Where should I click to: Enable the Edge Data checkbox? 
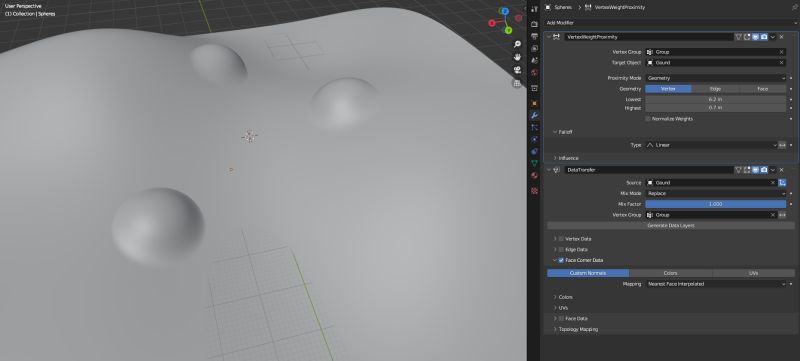click(x=561, y=249)
